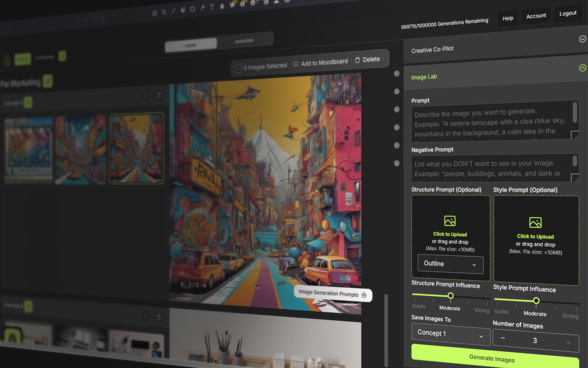
Task: Collapse the Image Lab section chevron
Action: pyautogui.click(x=582, y=68)
